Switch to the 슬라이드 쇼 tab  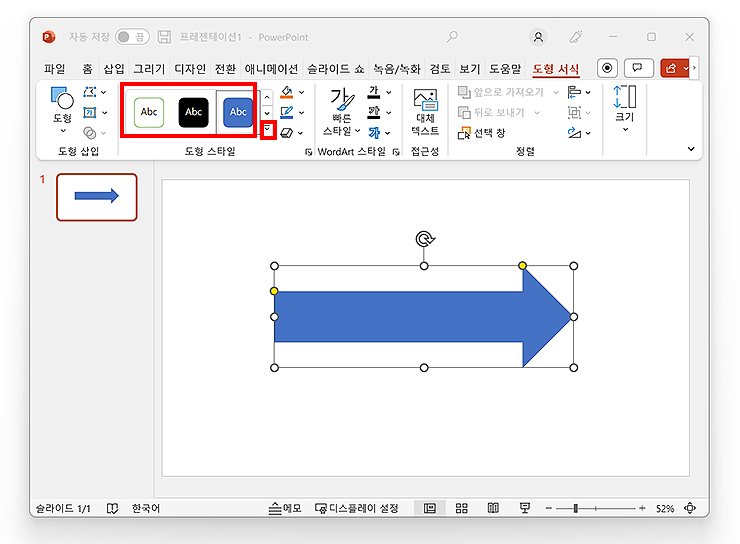[x=336, y=69]
